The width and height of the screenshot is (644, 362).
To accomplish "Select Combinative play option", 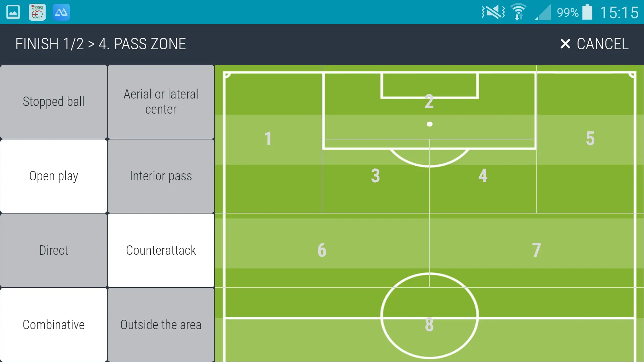I will pyautogui.click(x=53, y=324).
